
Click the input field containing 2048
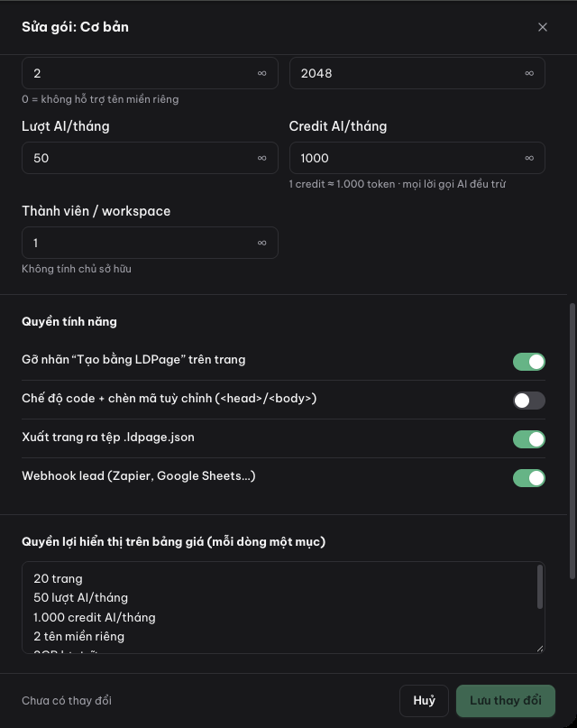pyautogui.click(x=417, y=73)
